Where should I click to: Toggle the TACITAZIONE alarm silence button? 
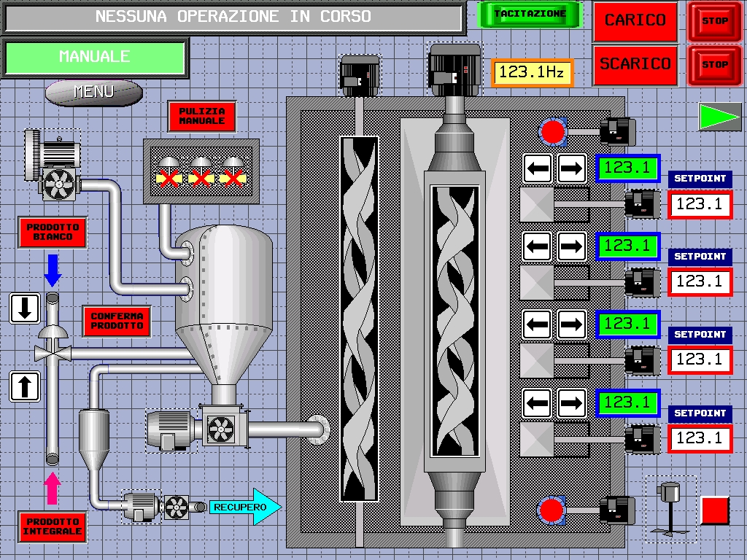point(530,15)
